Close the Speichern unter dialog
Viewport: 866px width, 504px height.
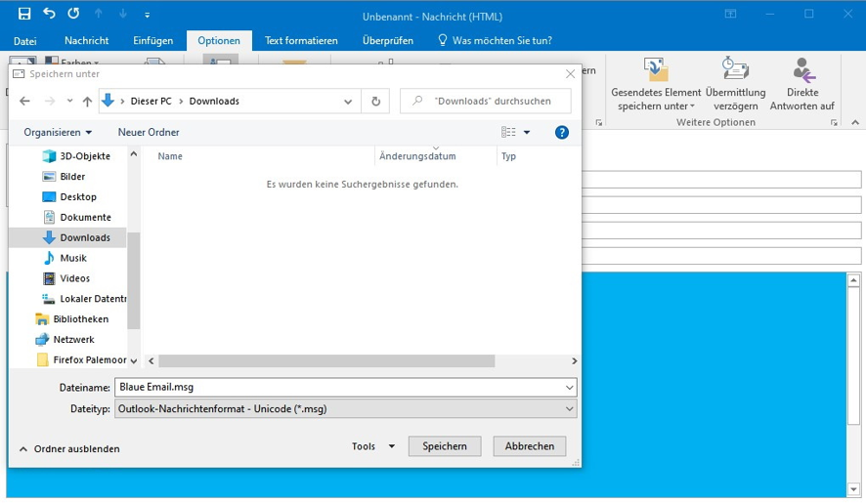pyautogui.click(x=571, y=74)
